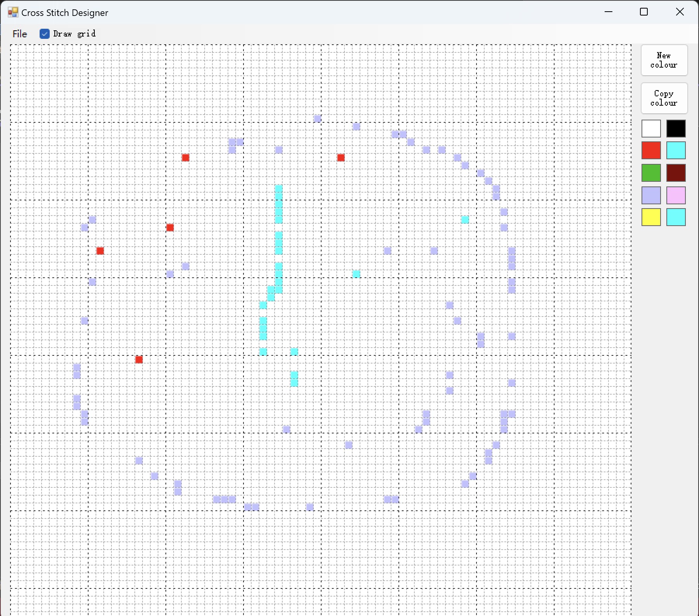Pick the bright red colour swatch
This screenshot has width=699, height=616.
[651, 151]
